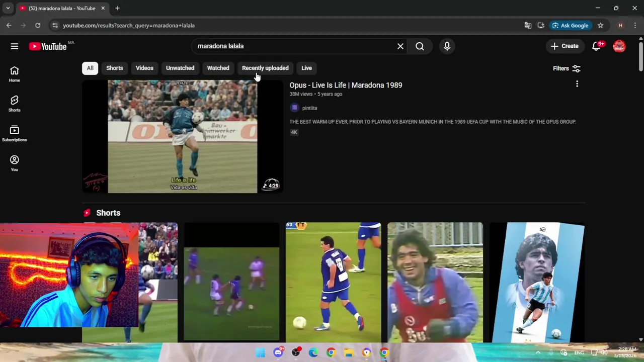Image resolution: width=644 pixels, height=362 pixels.
Task: Reload the page in Chrome
Action: pyautogui.click(x=38, y=25)
